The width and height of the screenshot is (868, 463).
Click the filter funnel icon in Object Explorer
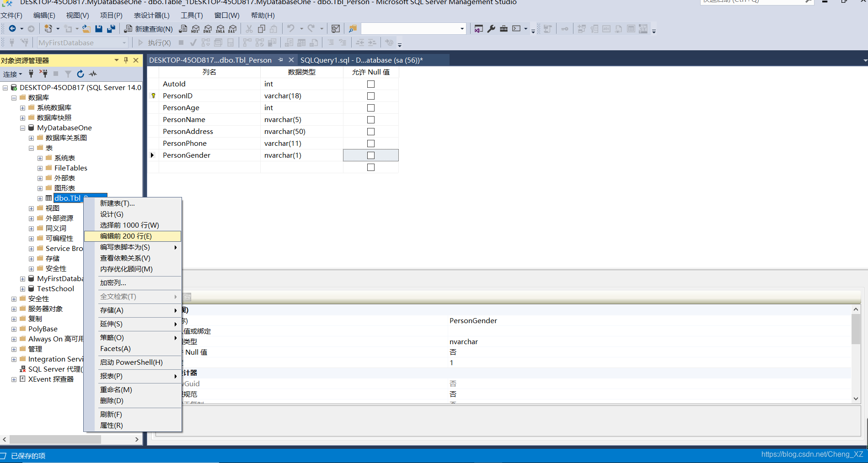[68, 74]
